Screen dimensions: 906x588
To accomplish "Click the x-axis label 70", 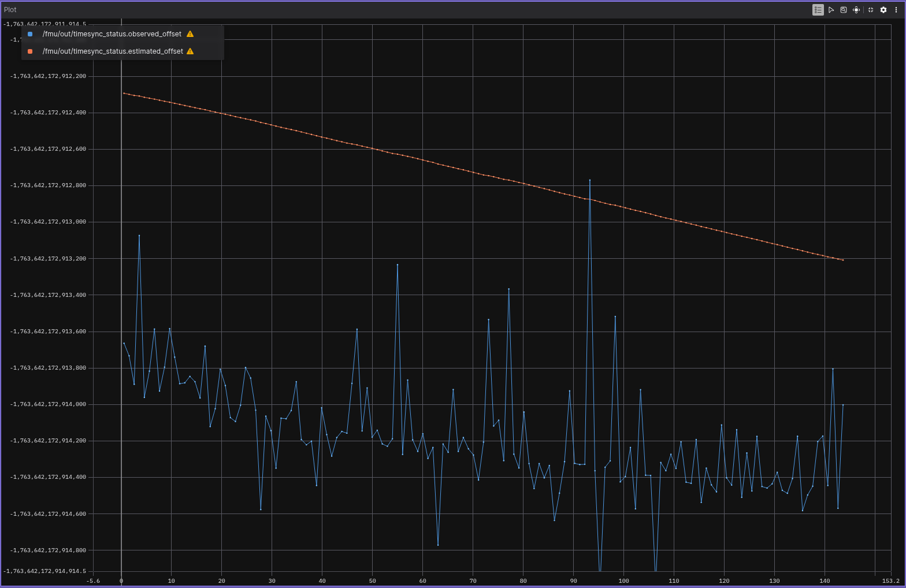I will (x=473, y=581).
